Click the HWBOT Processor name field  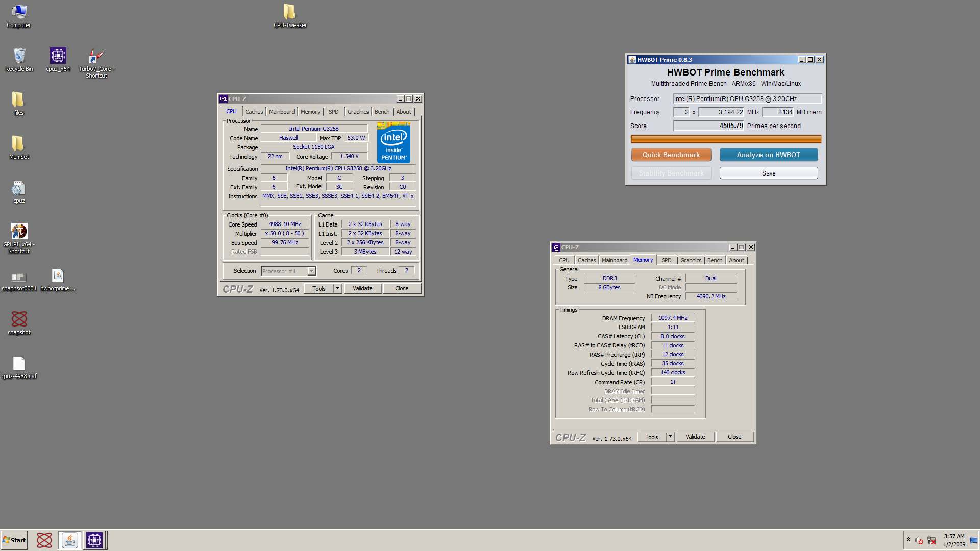[x=747, y=99]
